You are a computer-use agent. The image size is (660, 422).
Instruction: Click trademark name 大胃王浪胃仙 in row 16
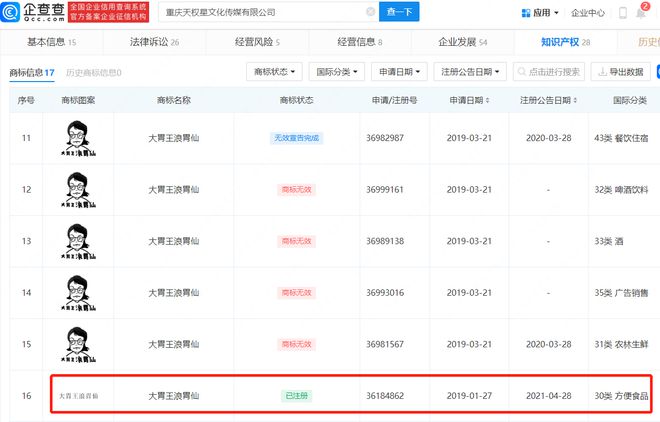coord(173,396)
